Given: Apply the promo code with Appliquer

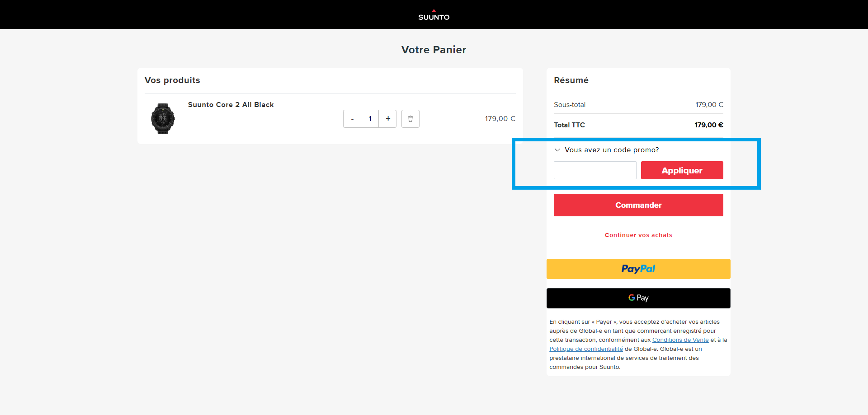Looking at the screenshot, I should click(682, 170).
